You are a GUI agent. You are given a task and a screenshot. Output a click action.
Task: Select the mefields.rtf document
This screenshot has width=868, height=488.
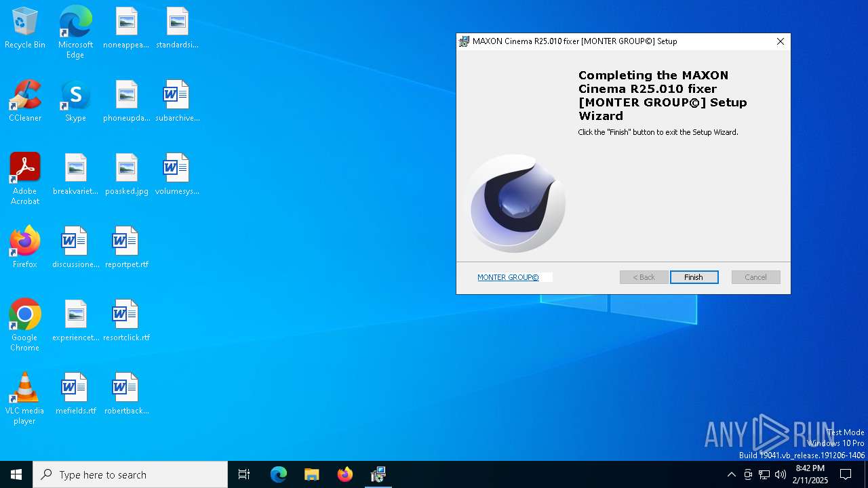click(x=75, y=394)
